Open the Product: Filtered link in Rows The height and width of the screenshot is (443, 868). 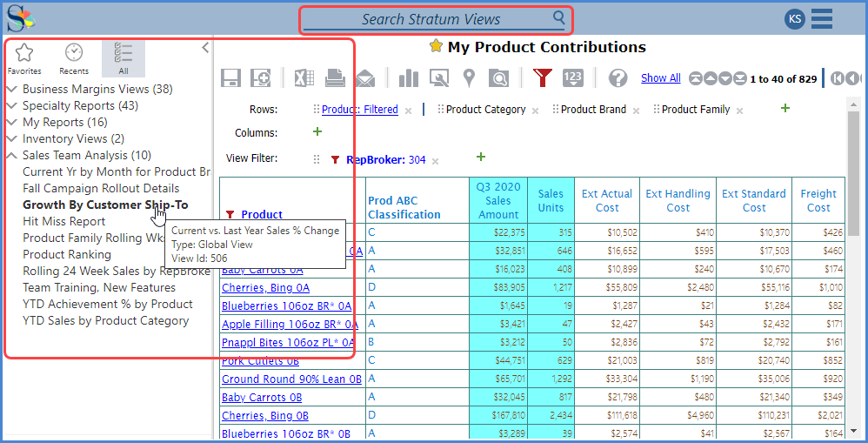click(x=359, y=110)
